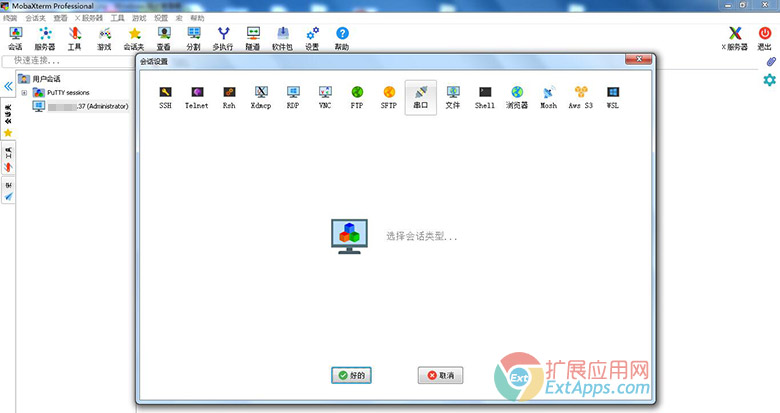Open the 查看 menu in menu bar

tap(60, 18)
